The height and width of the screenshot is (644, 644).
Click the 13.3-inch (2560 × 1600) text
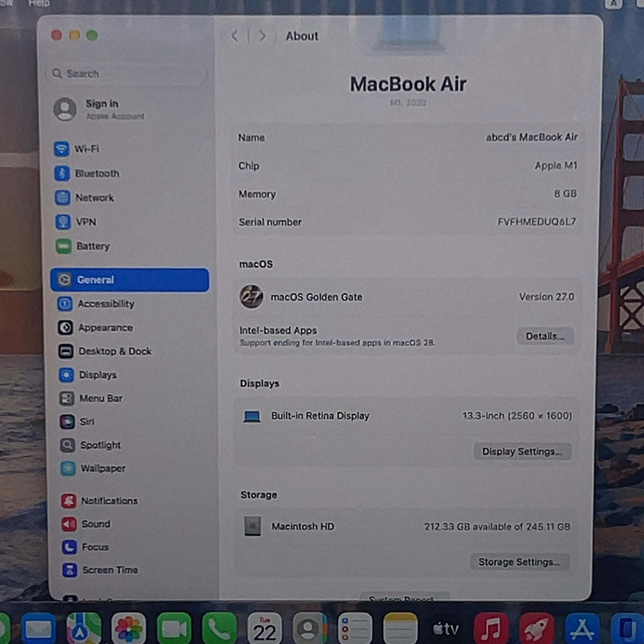517,416
